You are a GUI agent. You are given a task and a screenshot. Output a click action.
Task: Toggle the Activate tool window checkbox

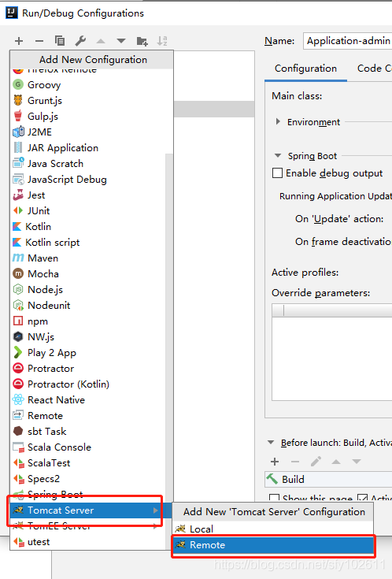coord(362,498)
